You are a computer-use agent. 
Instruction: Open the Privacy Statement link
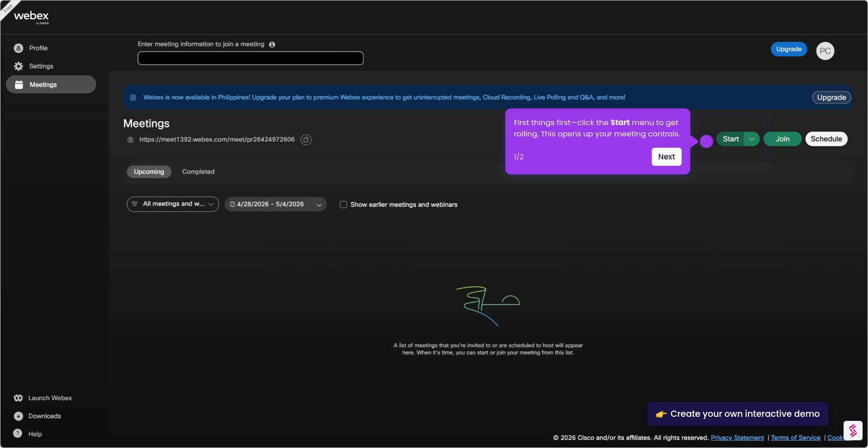(x=737, y=438)
